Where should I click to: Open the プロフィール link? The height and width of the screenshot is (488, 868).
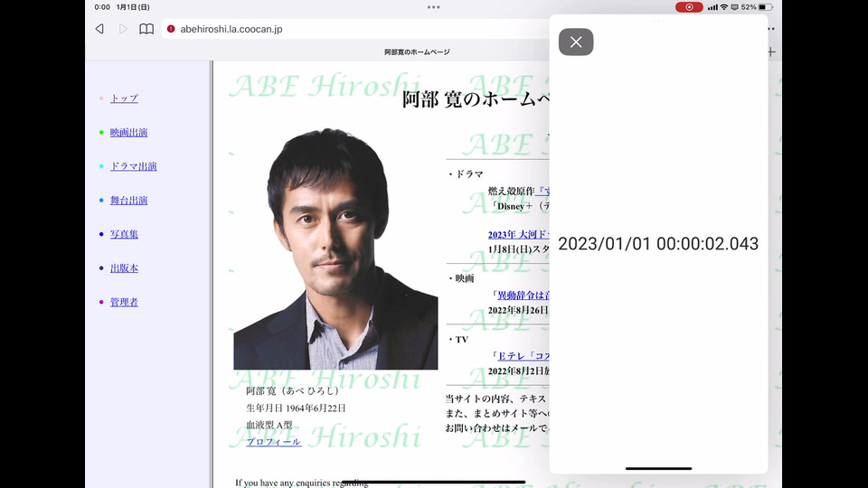click(x=273, y=442)
